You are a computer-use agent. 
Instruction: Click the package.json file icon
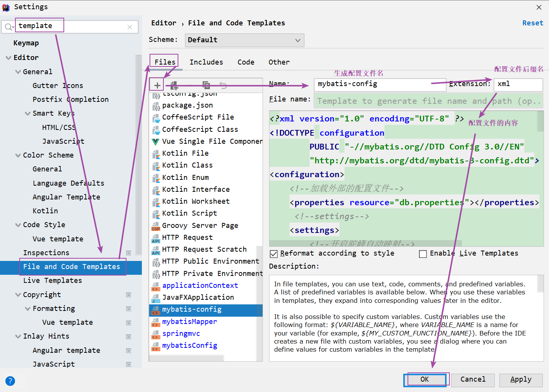156,106
